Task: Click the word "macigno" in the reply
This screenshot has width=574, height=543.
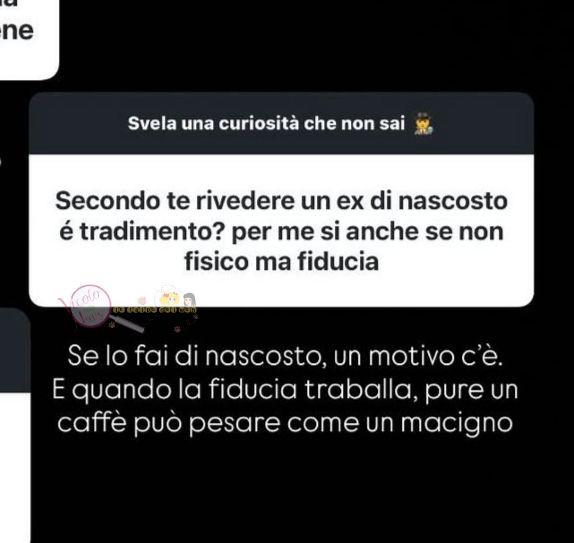Action: [456, 423]
